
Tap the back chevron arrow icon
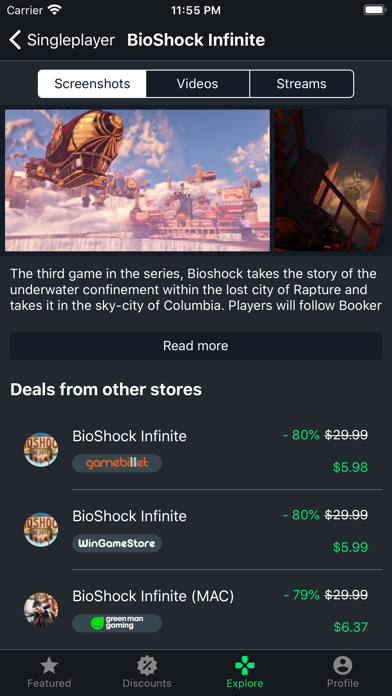(x=15, y=40)
